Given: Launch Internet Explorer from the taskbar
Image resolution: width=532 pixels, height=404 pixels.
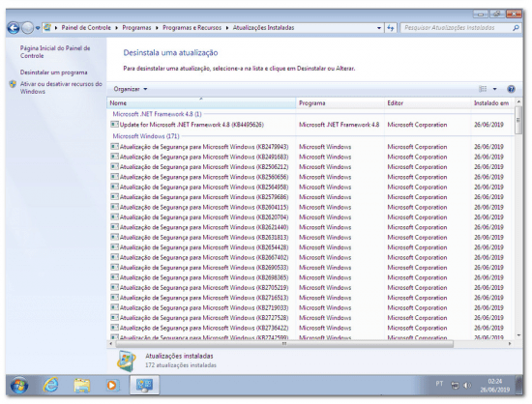Looking at the screenshot, I should [x=50, y=386].
